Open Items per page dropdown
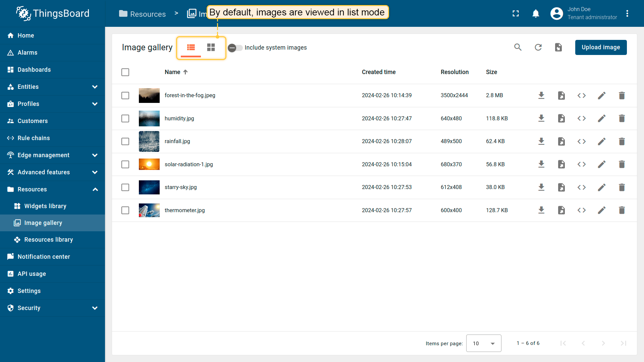This screenshot has height=362, width=644. tap(483, 343)
